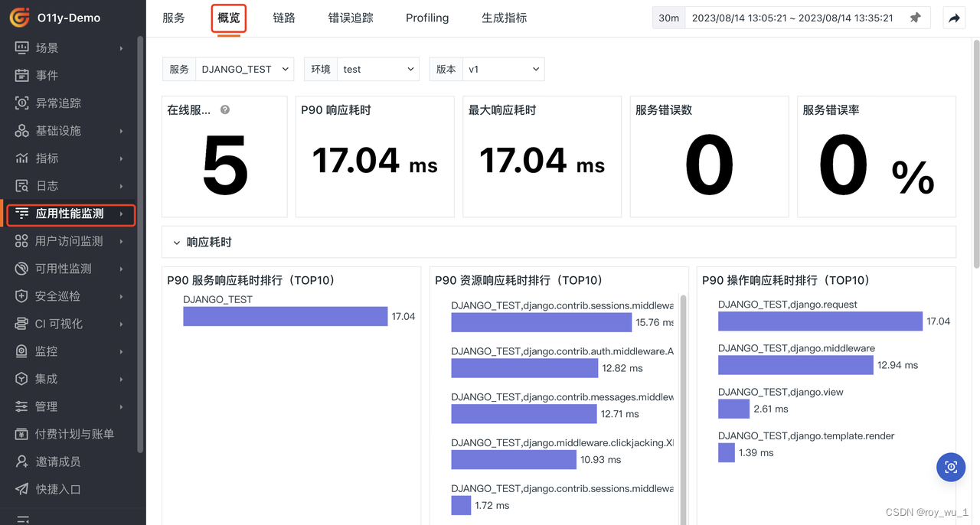Open the 环境 test dropdown
Screen dimensions: 980x525
point(378,69)
